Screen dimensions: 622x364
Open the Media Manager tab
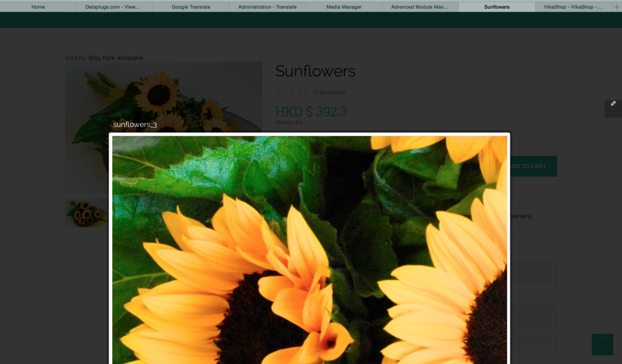[344, 7]
